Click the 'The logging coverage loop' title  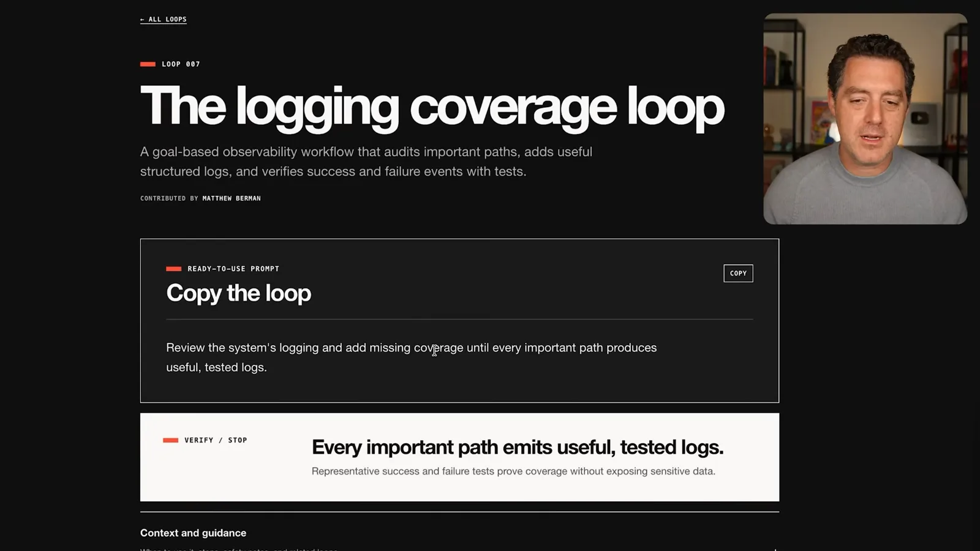pyautogui.click(x=432, y=107)
